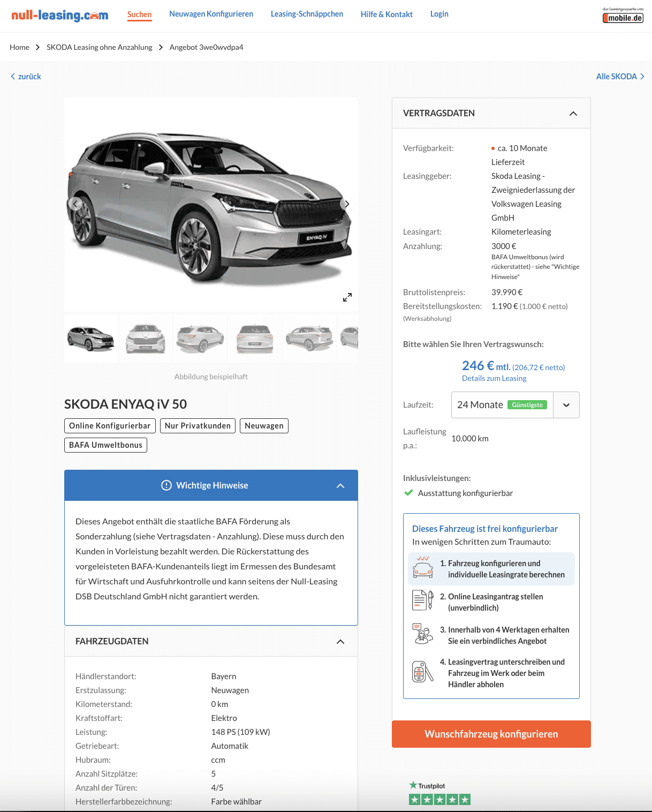Click Home in the breadcrumb
Screen dimensions: 652x812
coord(19,47)
